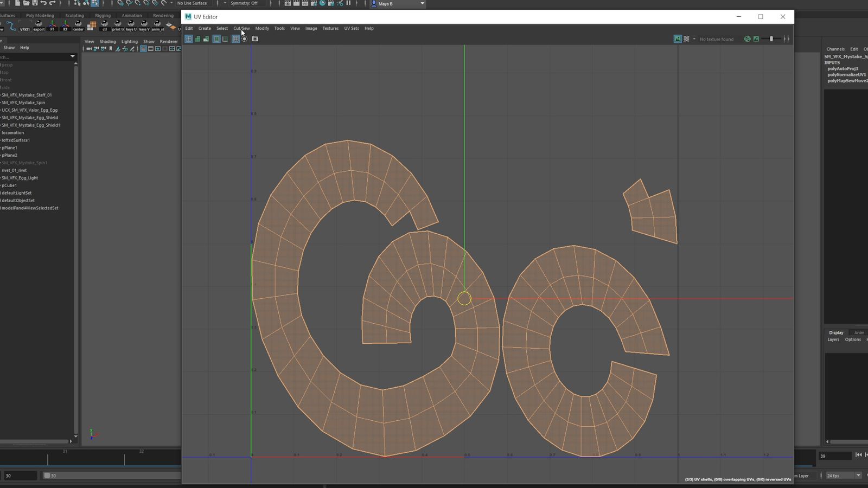Viewport: 868px width, 488px height.
Task: Open the texture selection dropdown in UV Editor
Action: coord(694,38)
